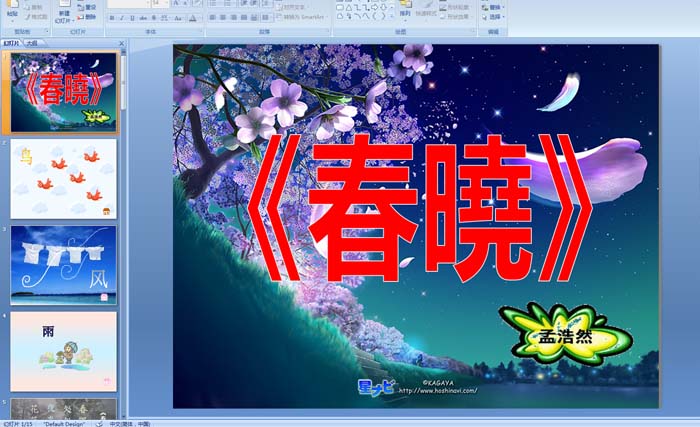Click Convert to SmartArt button

coord(301,17)
